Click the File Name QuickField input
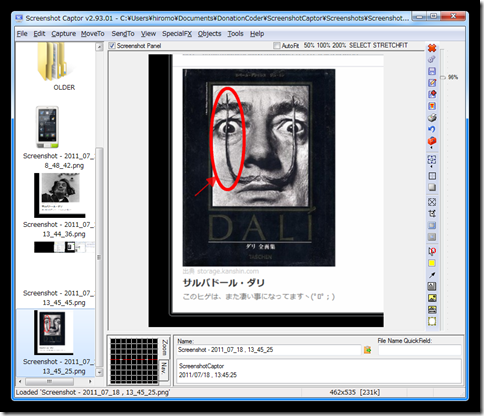 tap(420, 350)
